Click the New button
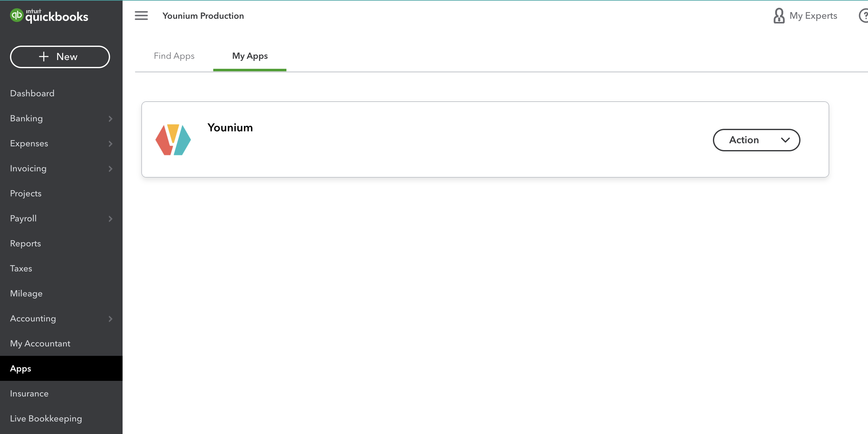The image size is (868, 434). click(60, 57)
